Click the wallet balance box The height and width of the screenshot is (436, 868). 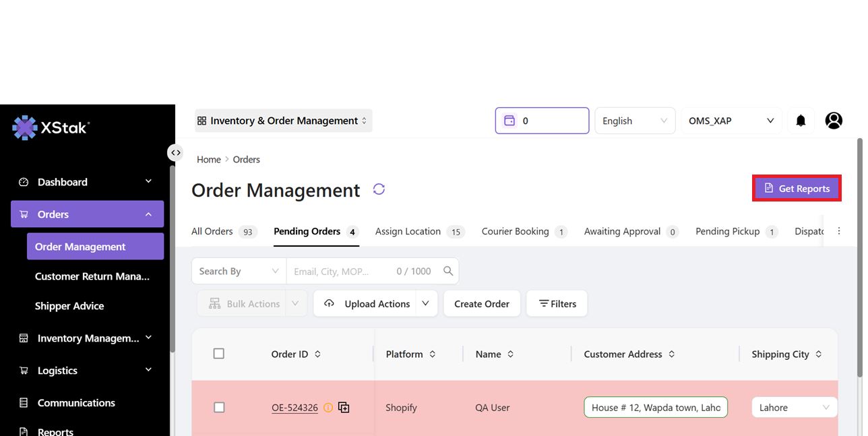pos(542,121)
